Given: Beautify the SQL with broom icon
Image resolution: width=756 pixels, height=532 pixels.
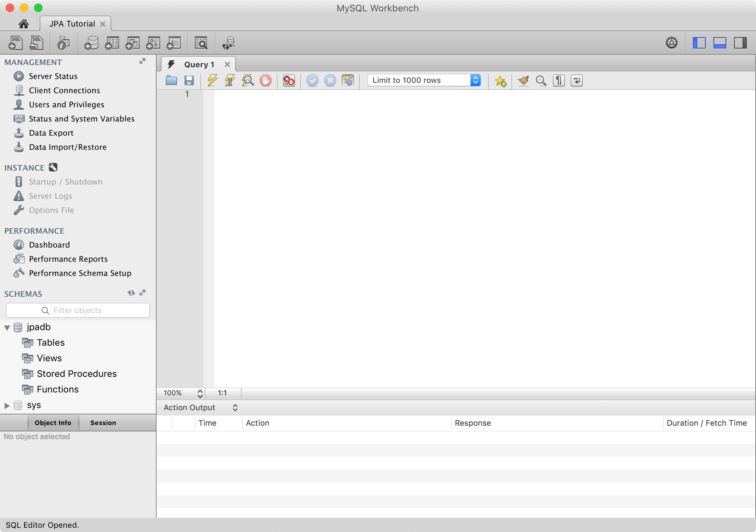Looking at the screenshot, I should click(523, 80).
